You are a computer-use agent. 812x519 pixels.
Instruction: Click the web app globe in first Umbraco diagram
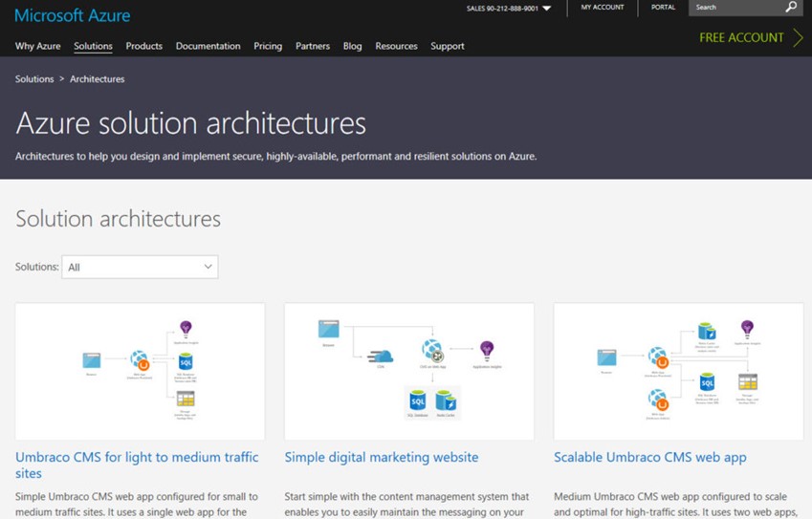(140, 360)
